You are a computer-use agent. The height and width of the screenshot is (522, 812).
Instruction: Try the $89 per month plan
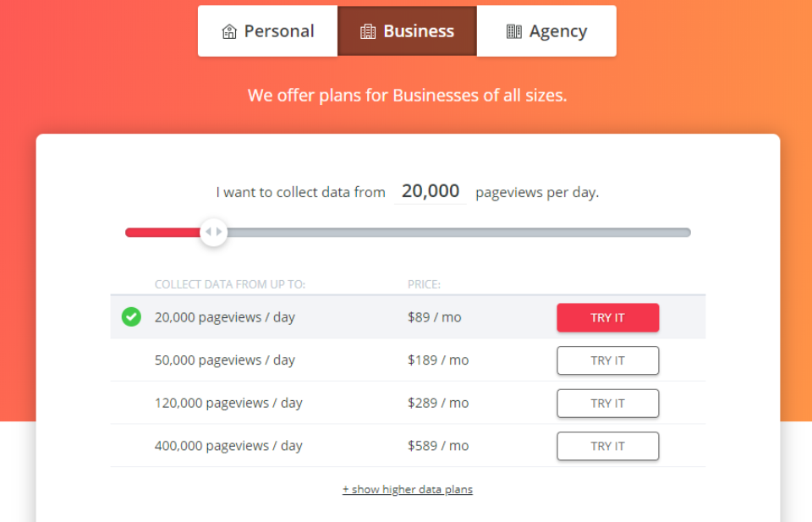pos(608,317)
